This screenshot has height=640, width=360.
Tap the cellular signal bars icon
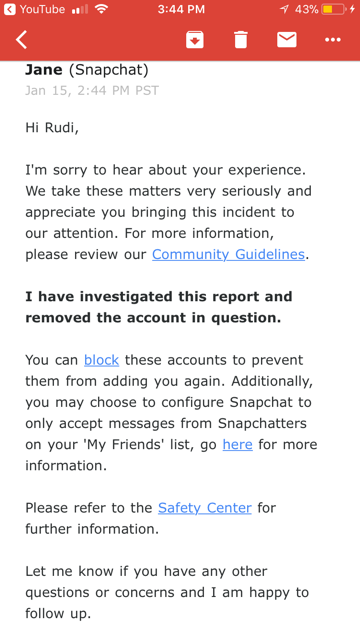click(x=80, y=9)
